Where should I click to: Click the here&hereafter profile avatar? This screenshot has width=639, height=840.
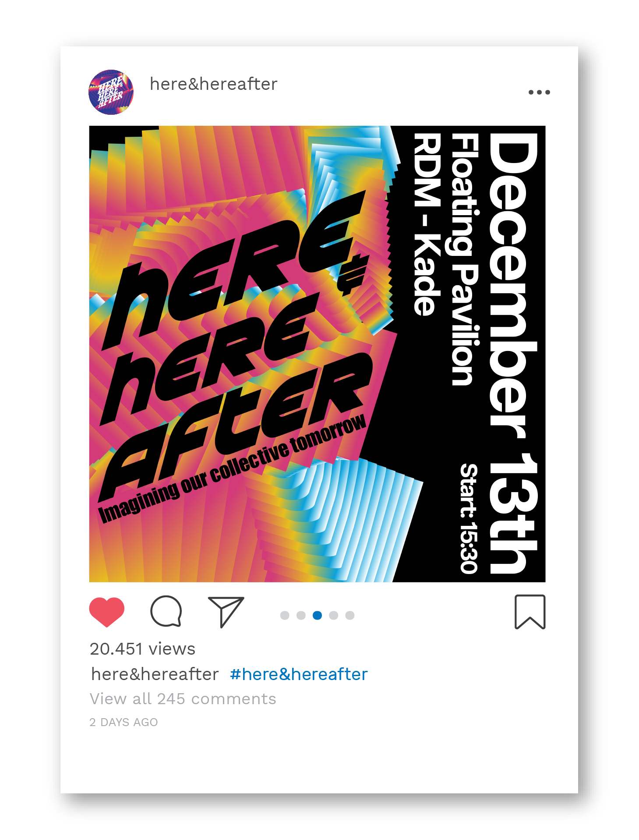pos(111,92)
